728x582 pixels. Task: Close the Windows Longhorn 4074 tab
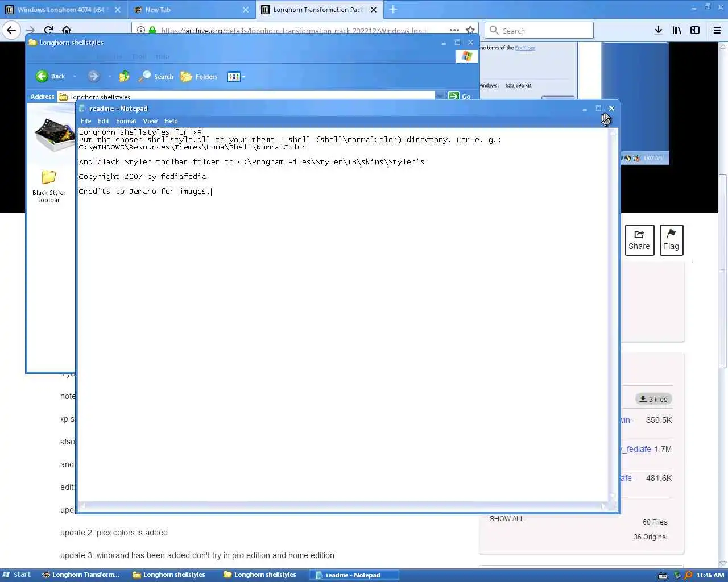pos(118,10)
